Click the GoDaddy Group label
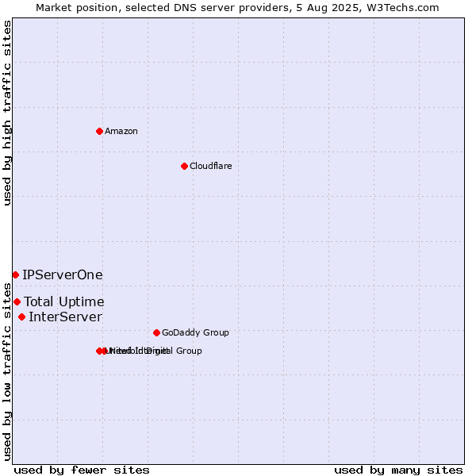The image size is (476, 476). 195,333
